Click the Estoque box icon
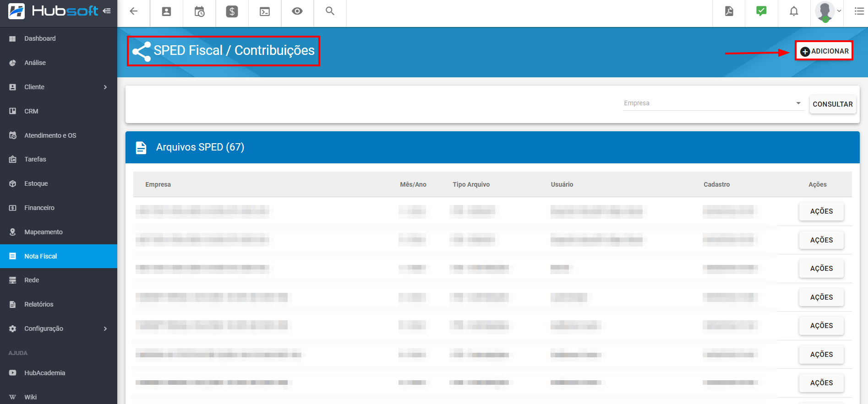 pos(13,183)
